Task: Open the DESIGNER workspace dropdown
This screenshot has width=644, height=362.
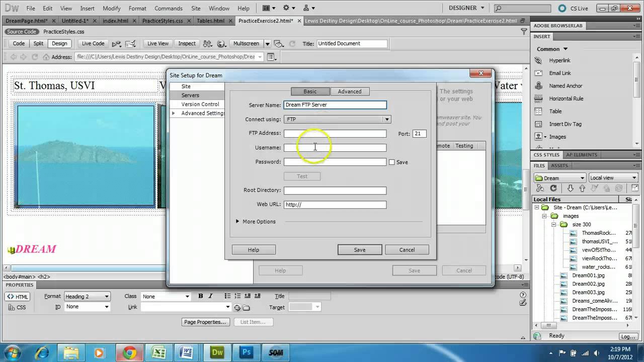Action: click(x=466, y=8)
